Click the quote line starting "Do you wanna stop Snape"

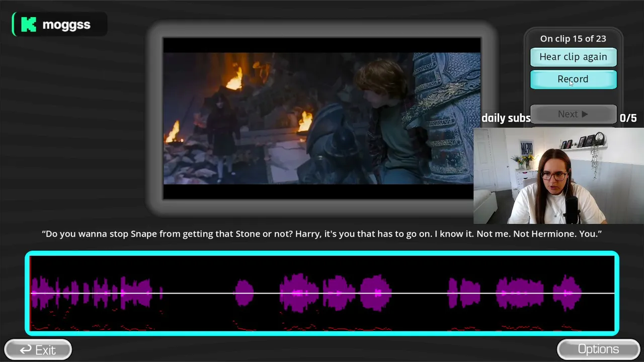tap(322, 234)
